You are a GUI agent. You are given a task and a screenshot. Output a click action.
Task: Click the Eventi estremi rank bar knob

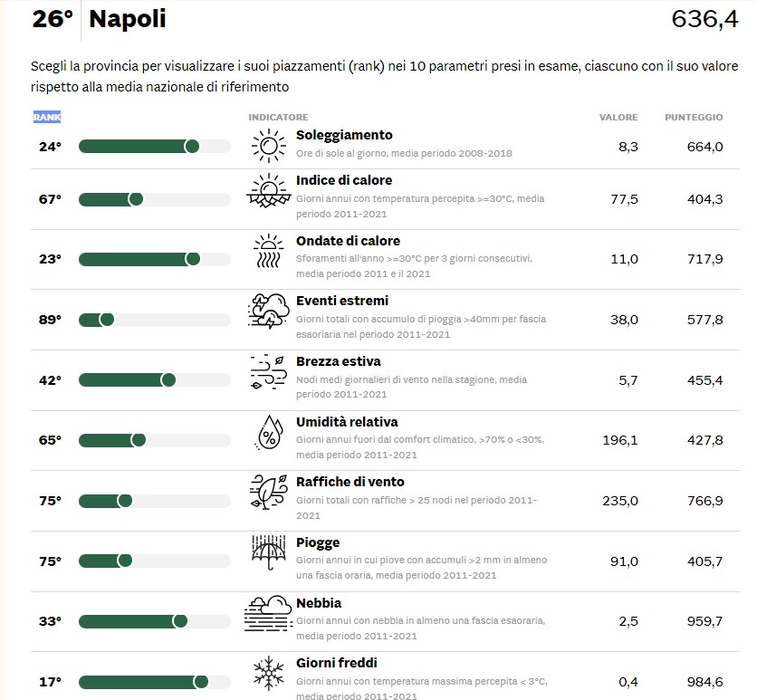tap(107, 320)
